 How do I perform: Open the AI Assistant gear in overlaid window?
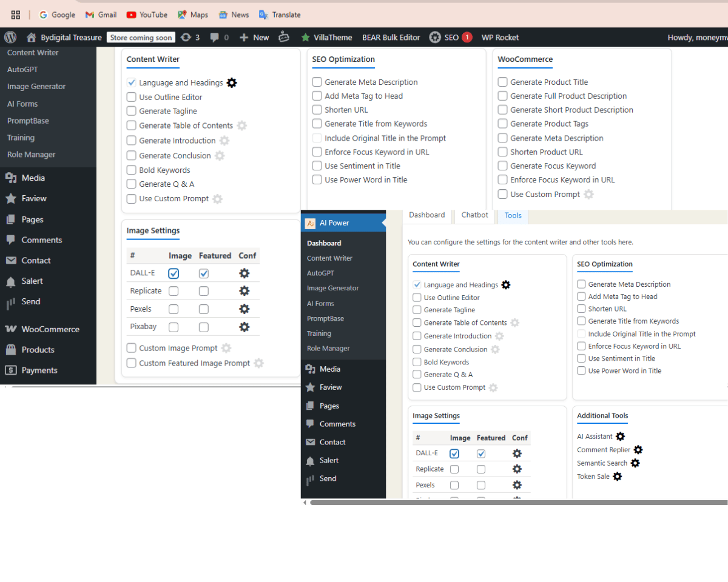(620, 436)
